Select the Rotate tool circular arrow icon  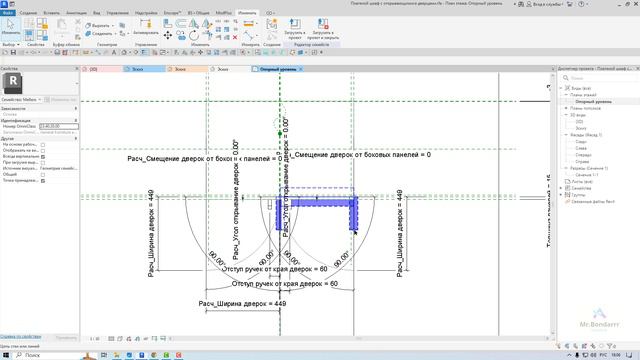coord(194,36)
